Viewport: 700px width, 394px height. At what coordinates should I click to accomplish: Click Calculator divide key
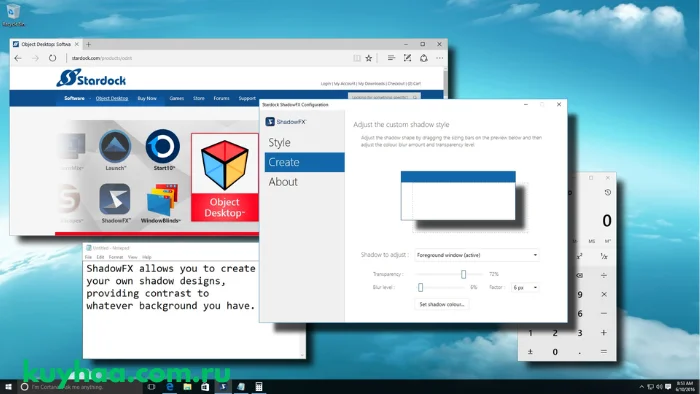pyautogui.click(x=604, y=275)
